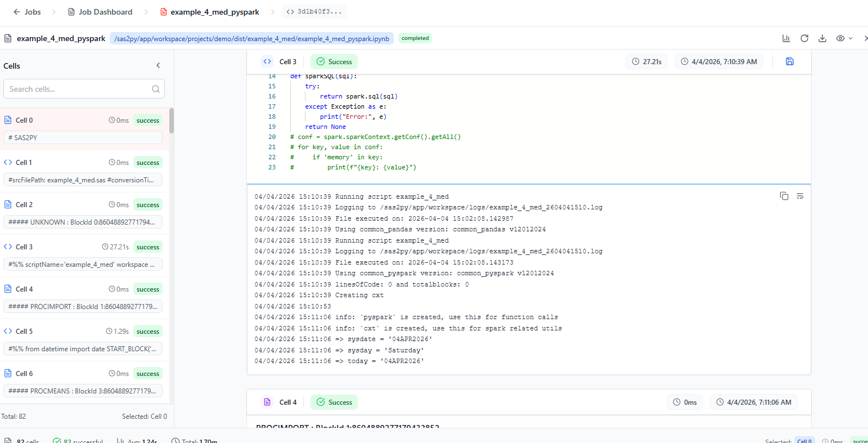This screenshot has width=868, height=443.
Task: Refresh the notebook job results
Action: (x=804, y=38)
